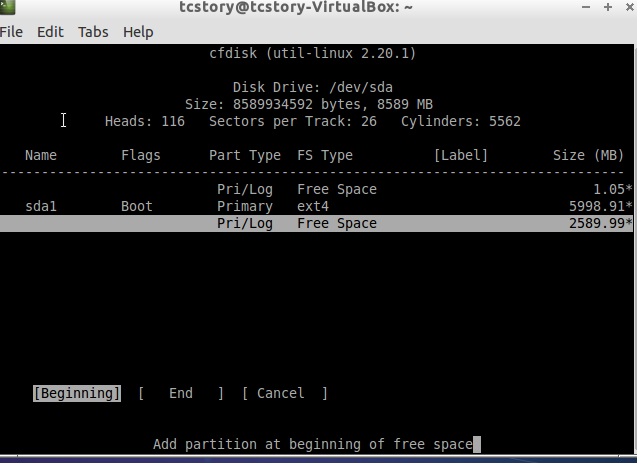637x463 pixels.
Task: Click the [Label] column header
Action: (x=461, y=155)
